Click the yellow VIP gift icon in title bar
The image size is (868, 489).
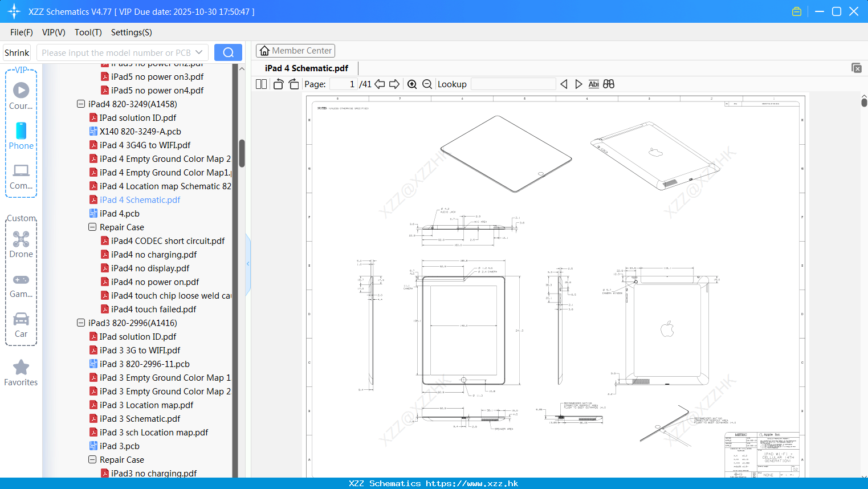point(797,11)
